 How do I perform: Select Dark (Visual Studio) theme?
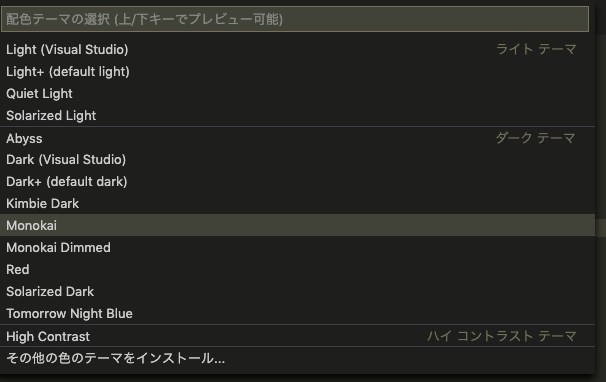pyautogui.click(x=297, y=160)
